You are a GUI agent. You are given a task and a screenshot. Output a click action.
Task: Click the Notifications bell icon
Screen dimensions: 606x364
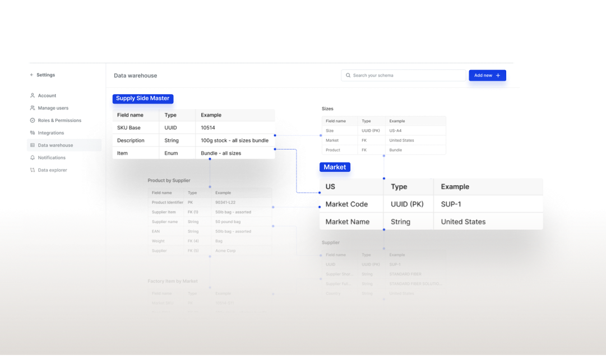[x=33, y=157]
